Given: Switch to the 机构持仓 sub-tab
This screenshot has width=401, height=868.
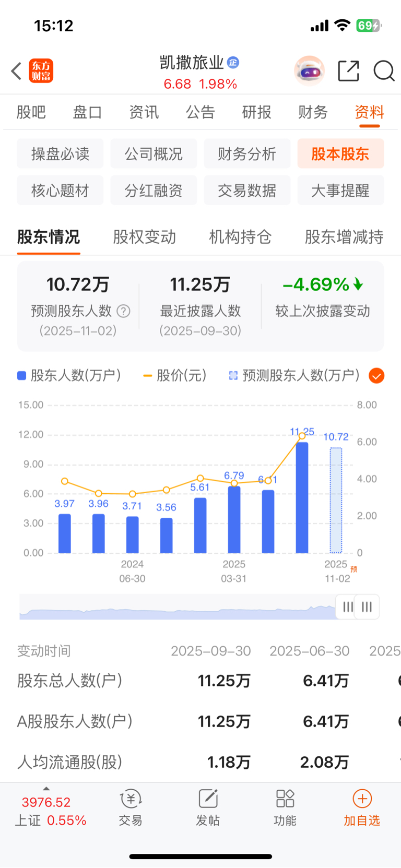Looking at the screenshot, I should 240,237.
